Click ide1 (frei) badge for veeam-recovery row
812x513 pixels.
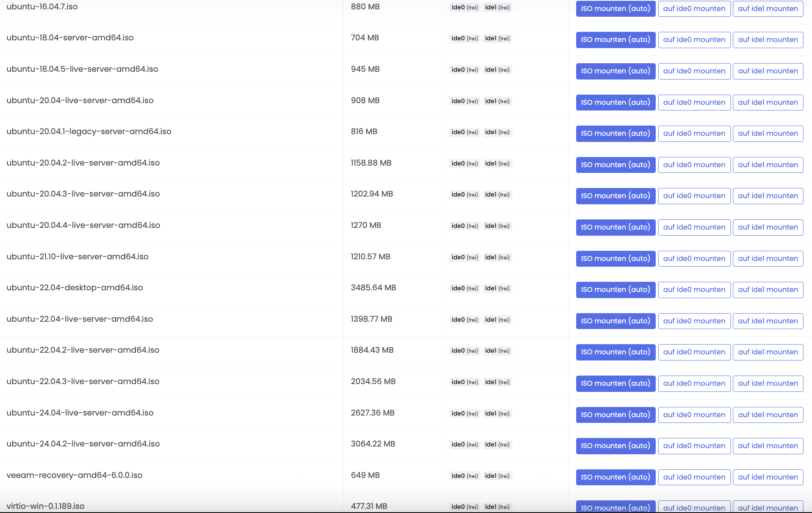tap(497, 476)
